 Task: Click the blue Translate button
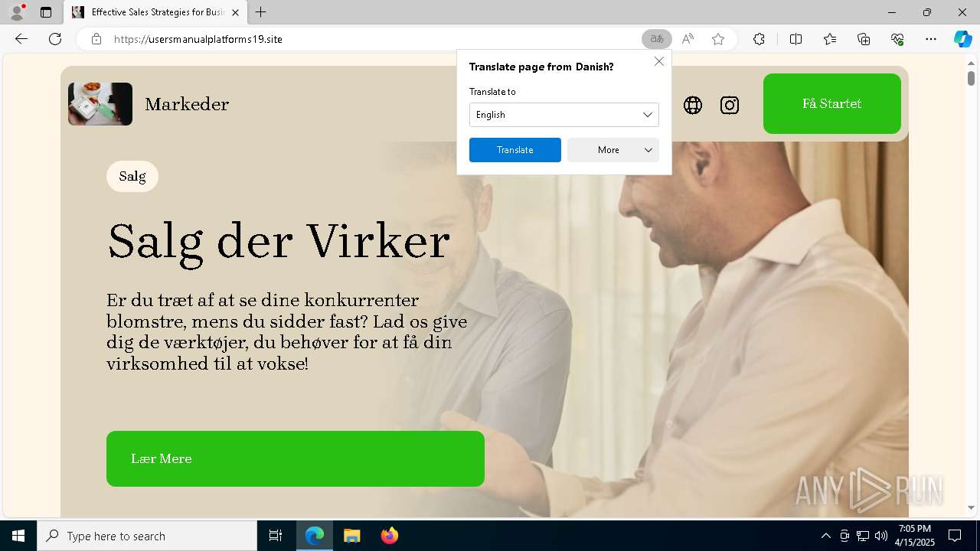[515, 150]
